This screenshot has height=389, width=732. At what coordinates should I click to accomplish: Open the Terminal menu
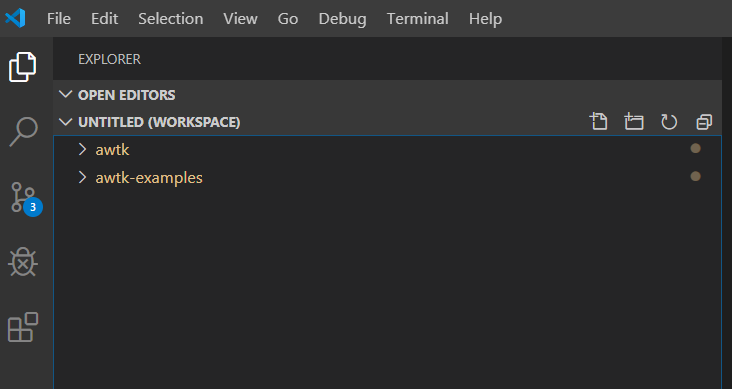[x=417, y=19]
